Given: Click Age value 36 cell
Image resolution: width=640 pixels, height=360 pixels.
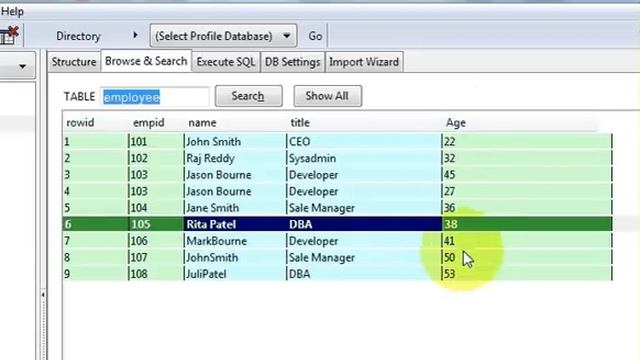Looking at the screenshot, I should click(527, 208).
